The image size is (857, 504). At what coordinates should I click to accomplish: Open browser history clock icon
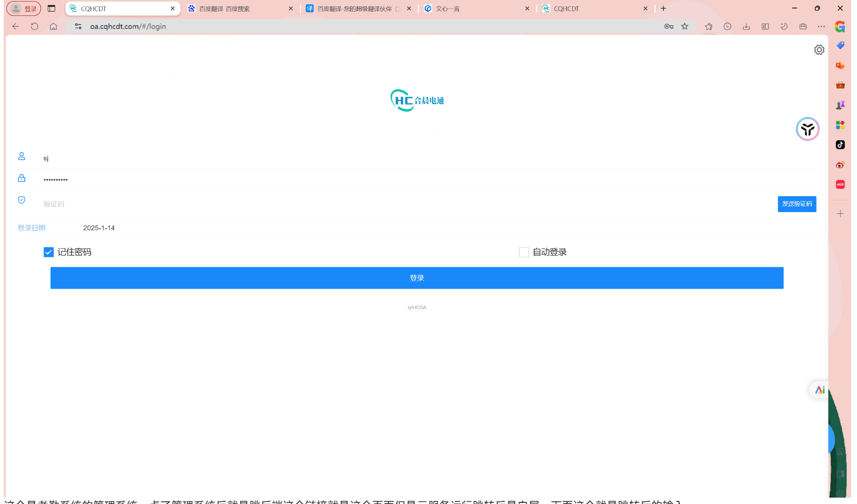[727, 27]
